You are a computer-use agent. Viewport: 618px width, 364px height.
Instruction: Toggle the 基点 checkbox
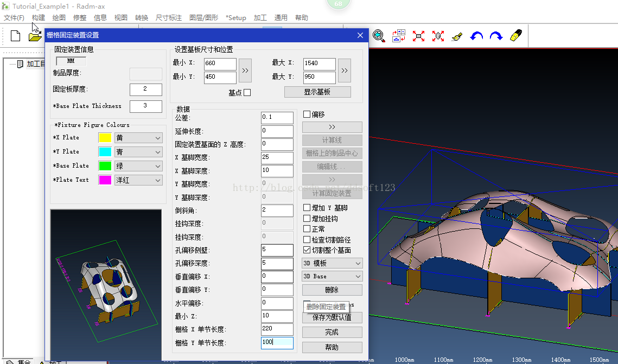(x=247, y=93)
